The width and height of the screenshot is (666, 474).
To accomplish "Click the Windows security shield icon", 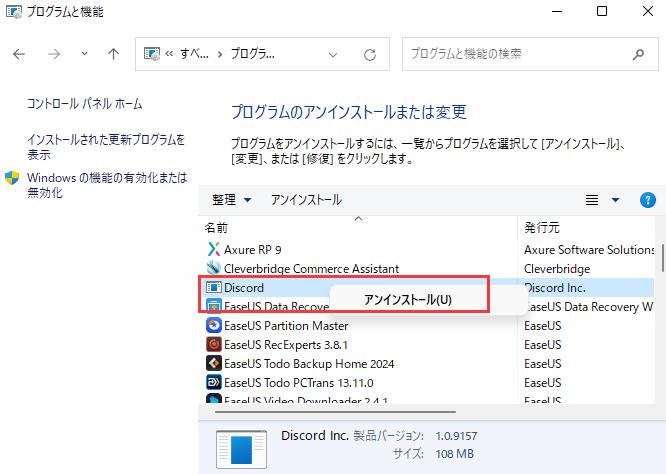I will [12, 178].
